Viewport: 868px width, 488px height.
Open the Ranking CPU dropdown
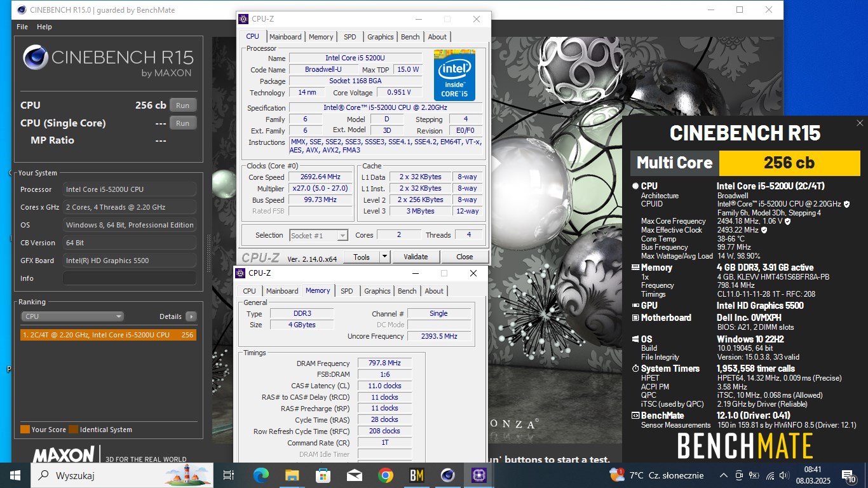73,316
